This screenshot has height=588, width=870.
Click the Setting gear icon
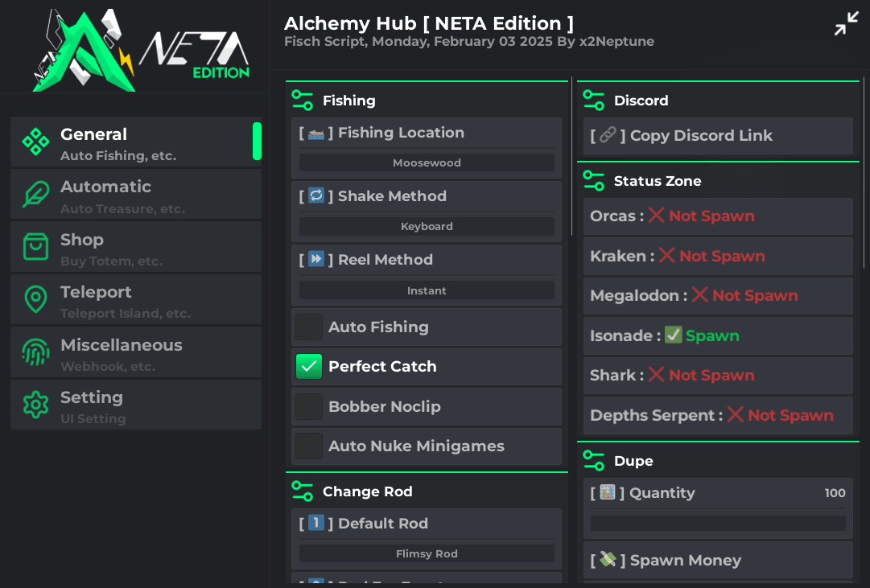click(35, 405)
